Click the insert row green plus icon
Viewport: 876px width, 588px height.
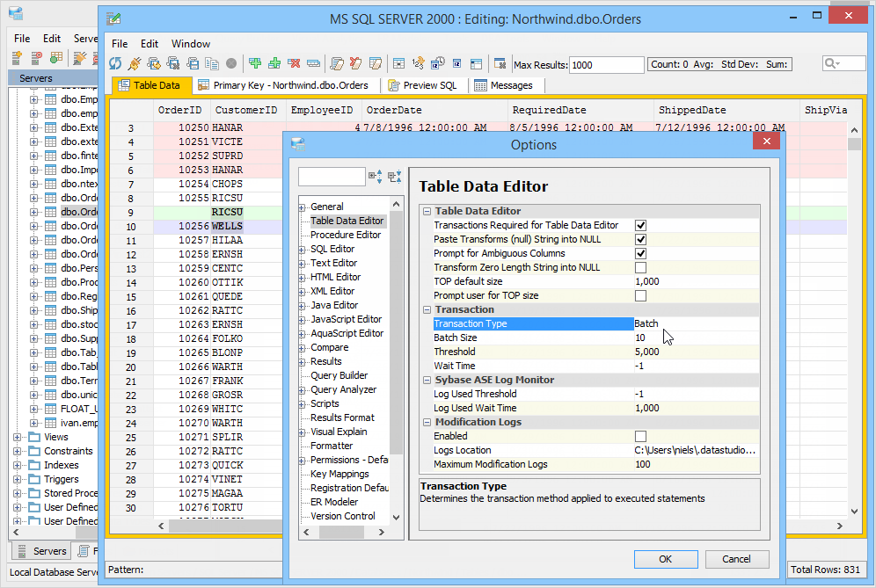(255, 63)
